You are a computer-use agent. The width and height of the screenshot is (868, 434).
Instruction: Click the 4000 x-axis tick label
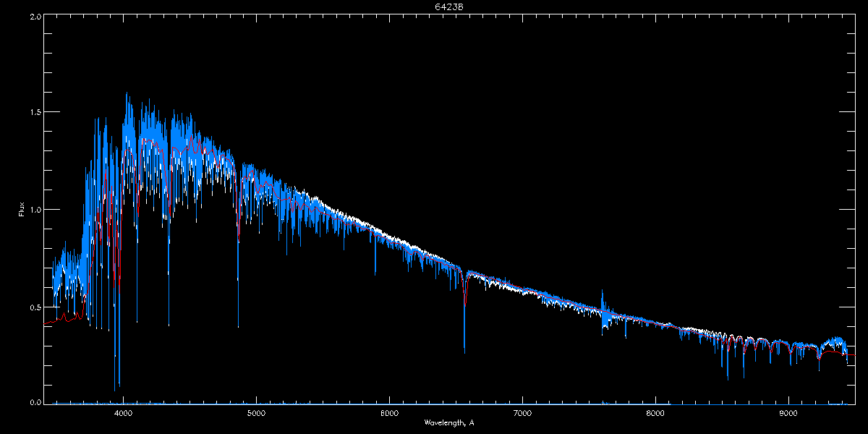click(123, 414)
